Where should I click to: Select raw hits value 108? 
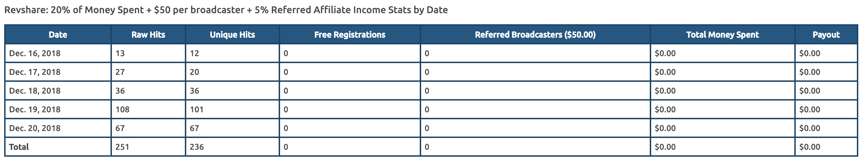click(122, 110)
